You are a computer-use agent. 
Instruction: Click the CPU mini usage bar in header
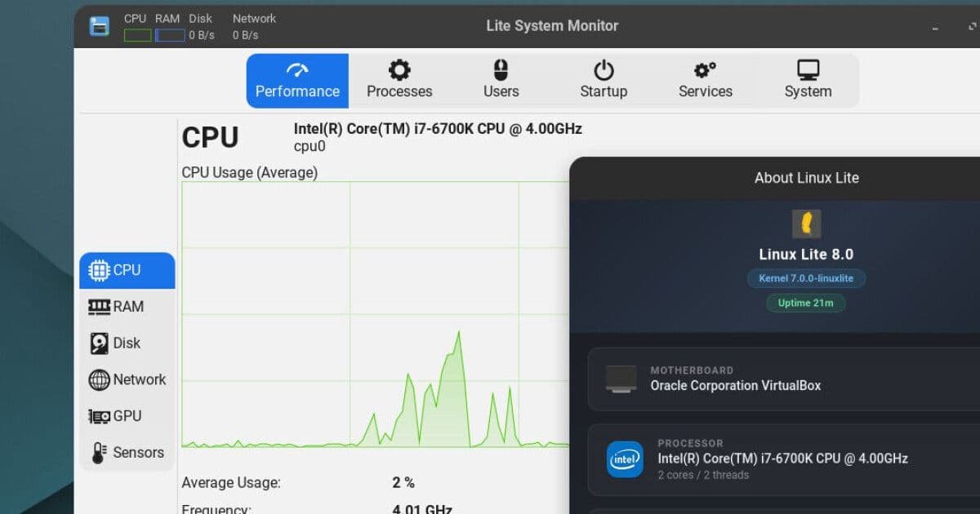(138, 35)
